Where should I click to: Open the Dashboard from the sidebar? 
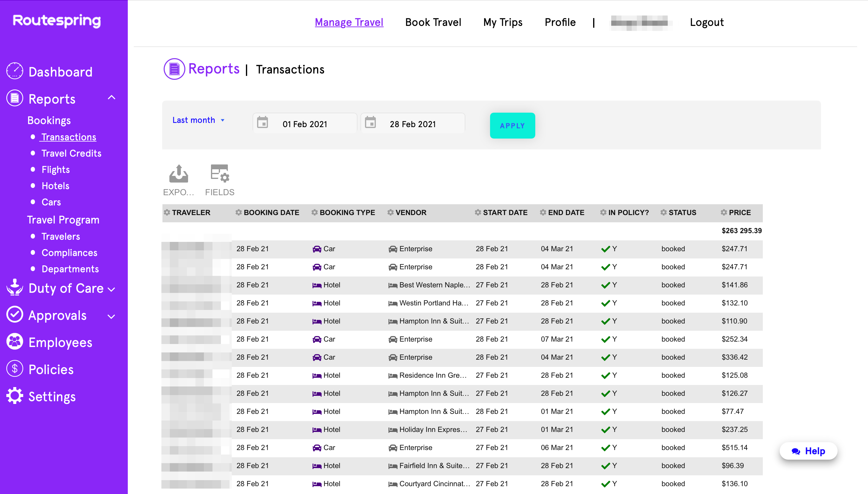pyautogui.click(x=60, y=72)
